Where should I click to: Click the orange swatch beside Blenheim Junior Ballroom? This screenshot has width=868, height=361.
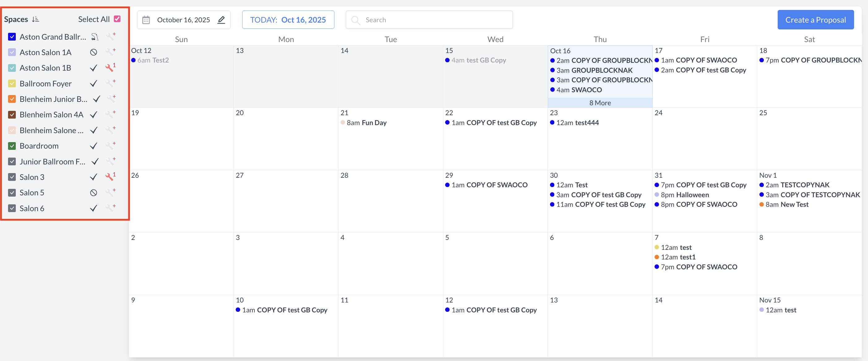point(12,99)
